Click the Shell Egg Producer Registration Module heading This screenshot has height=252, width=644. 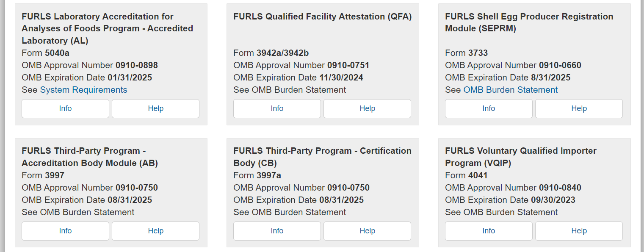(x=529, y=22)
